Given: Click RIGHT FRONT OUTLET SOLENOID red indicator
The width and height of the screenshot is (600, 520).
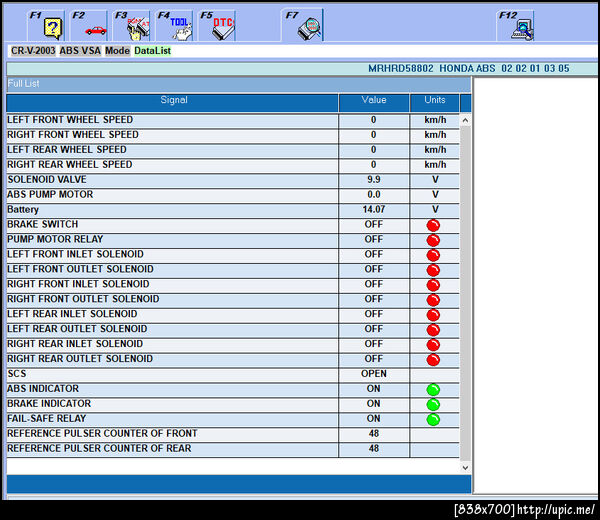Looking at the screenshot, I should pos(433,300).
